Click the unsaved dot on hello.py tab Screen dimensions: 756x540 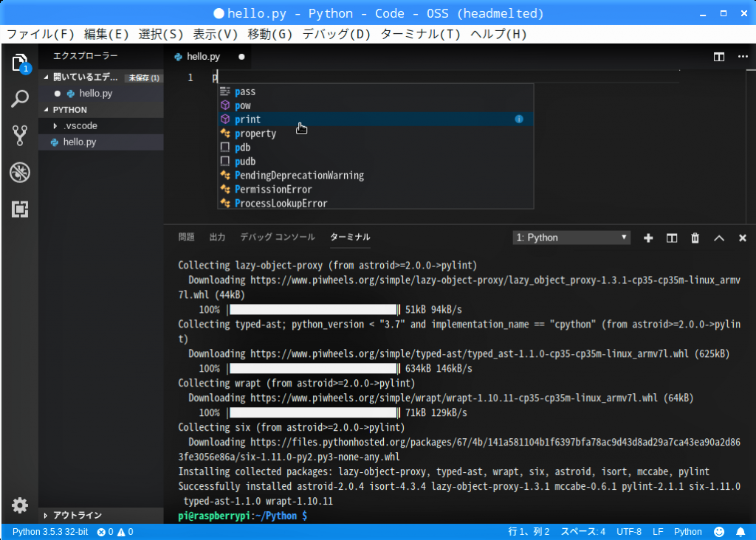point(241,57)
